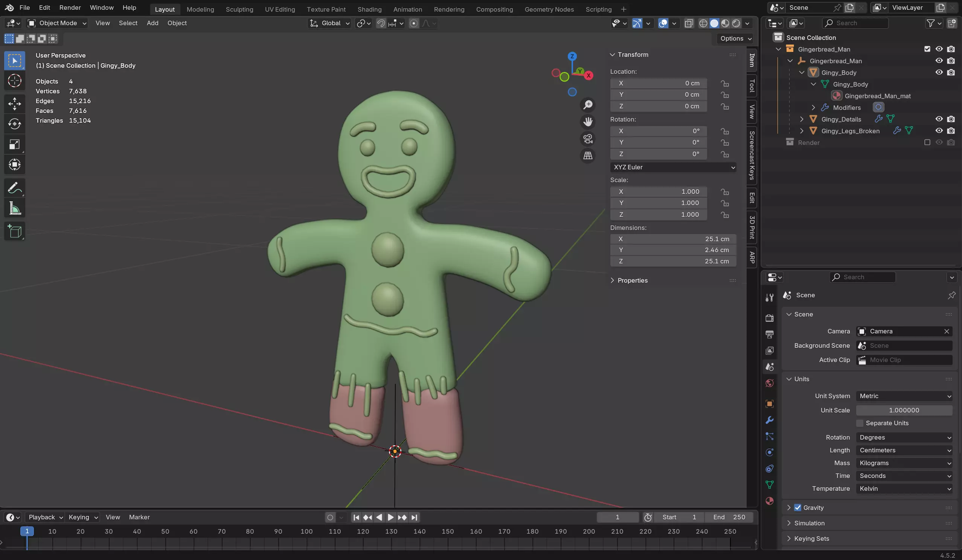Toggle camera view in viewport
The height and width of the screenshot is (560, 962).
click(x=587, y=139)
